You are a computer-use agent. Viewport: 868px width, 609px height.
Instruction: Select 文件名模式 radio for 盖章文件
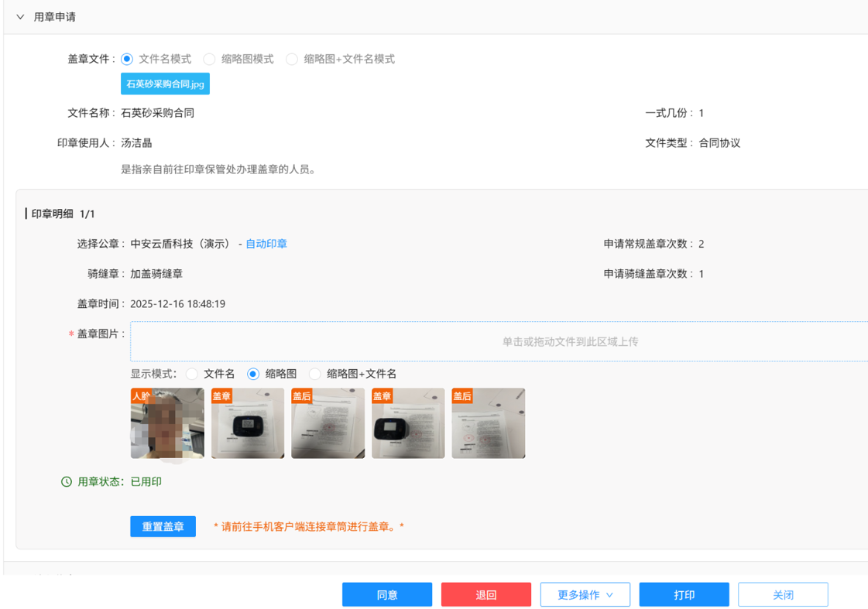[x=127, y=59]
